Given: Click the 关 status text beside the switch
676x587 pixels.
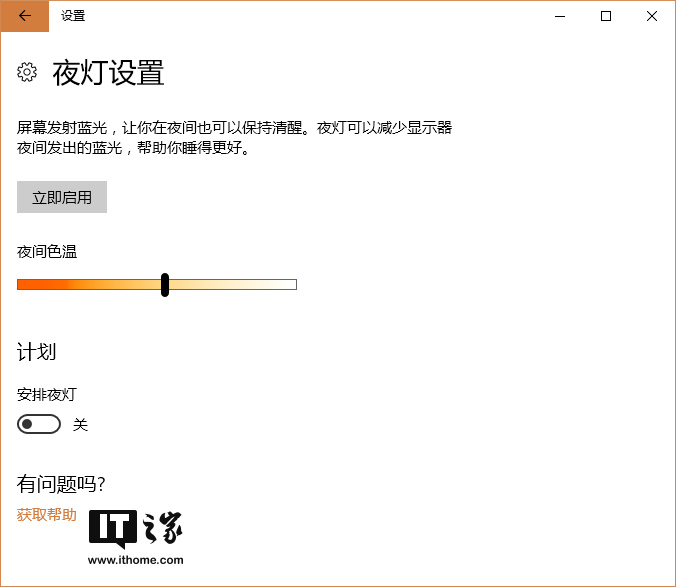Looking at the screenshot, I should tap(81, 425).
